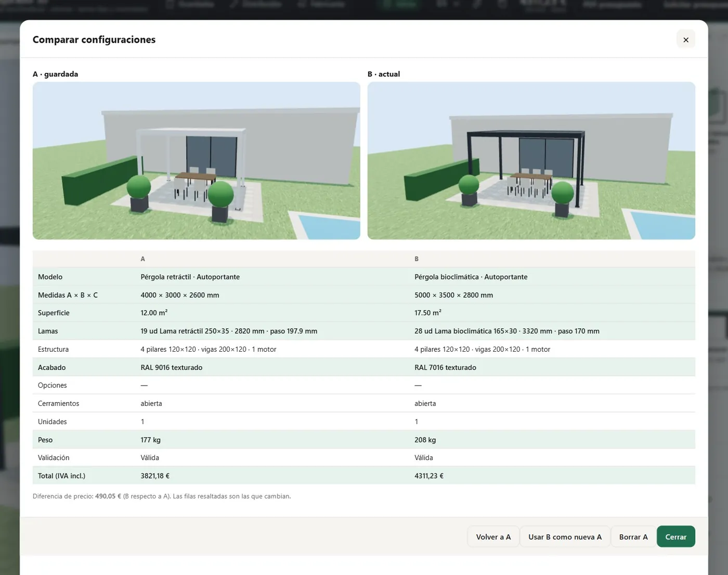Click the '3821,18 €' total for A
728x575 pixels.
(155, 476)
